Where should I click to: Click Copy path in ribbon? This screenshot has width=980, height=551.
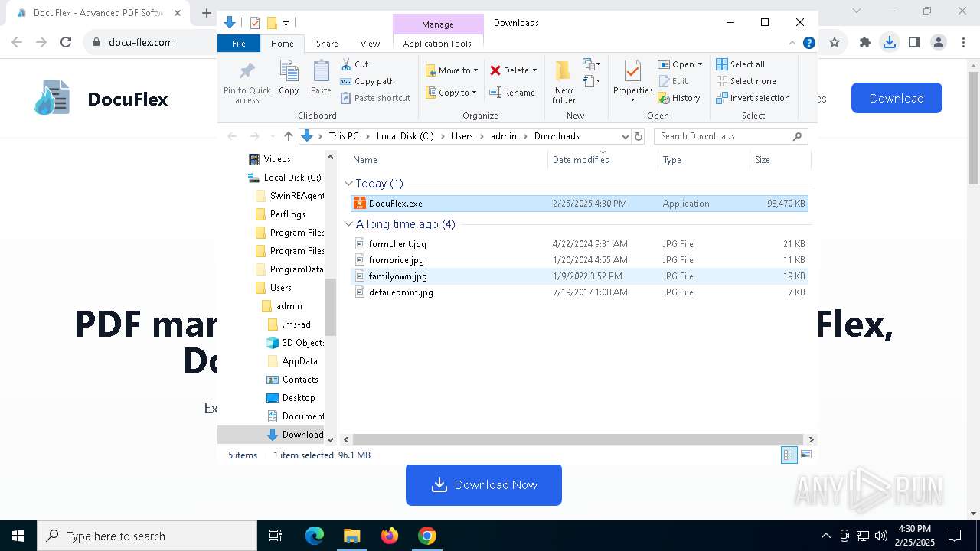point(367,81)
